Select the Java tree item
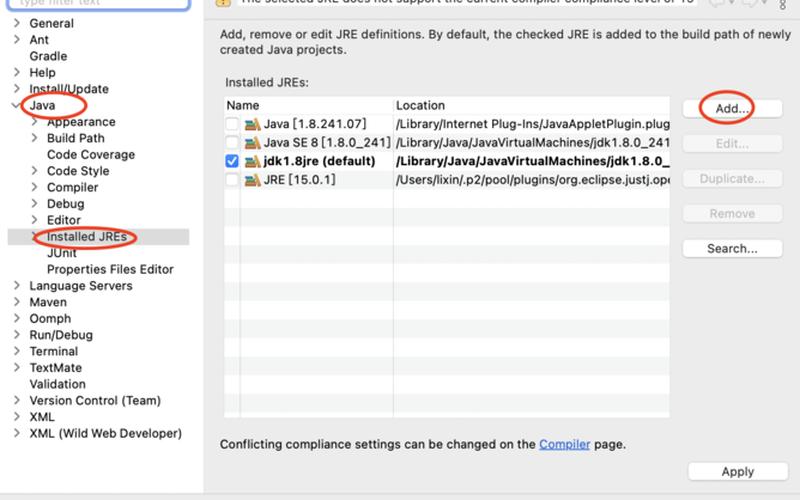This screenshot has height=500, width=800. click(x=42, y=105)
